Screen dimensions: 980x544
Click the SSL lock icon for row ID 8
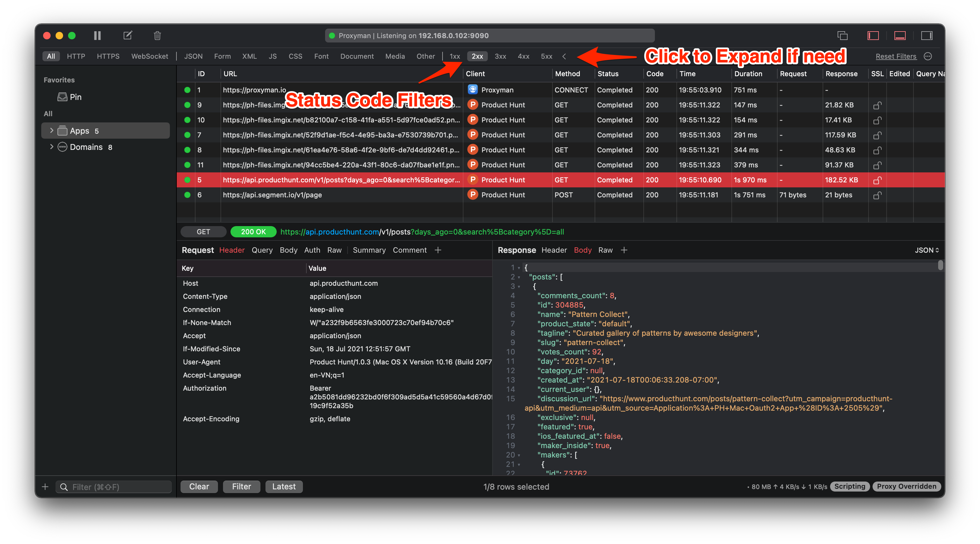(x=877, y=150)
